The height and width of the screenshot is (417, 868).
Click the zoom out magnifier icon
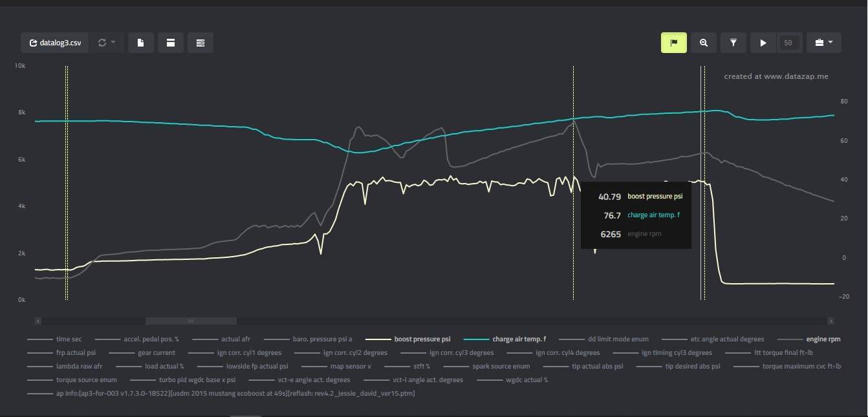point(703,43)
